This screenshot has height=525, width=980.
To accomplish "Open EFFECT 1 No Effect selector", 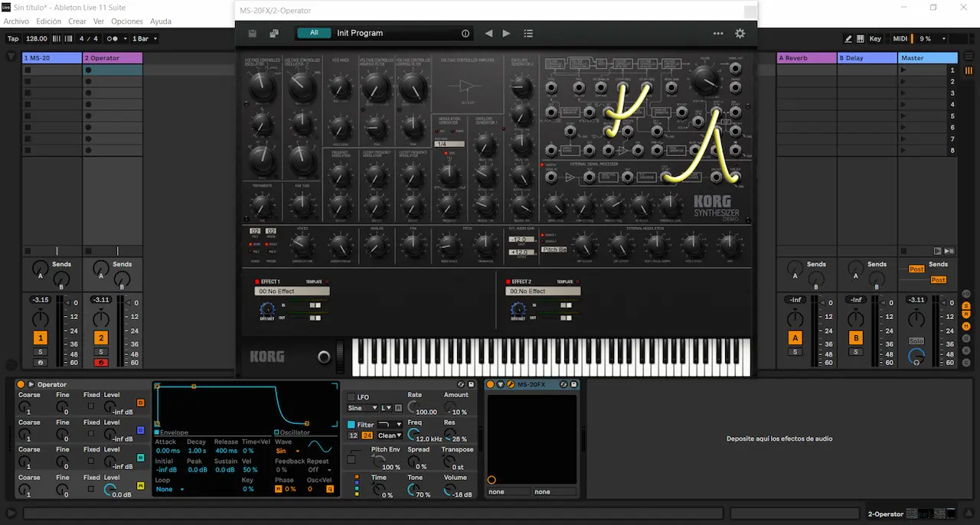I will pyautogui.click(x=292, y=292).
